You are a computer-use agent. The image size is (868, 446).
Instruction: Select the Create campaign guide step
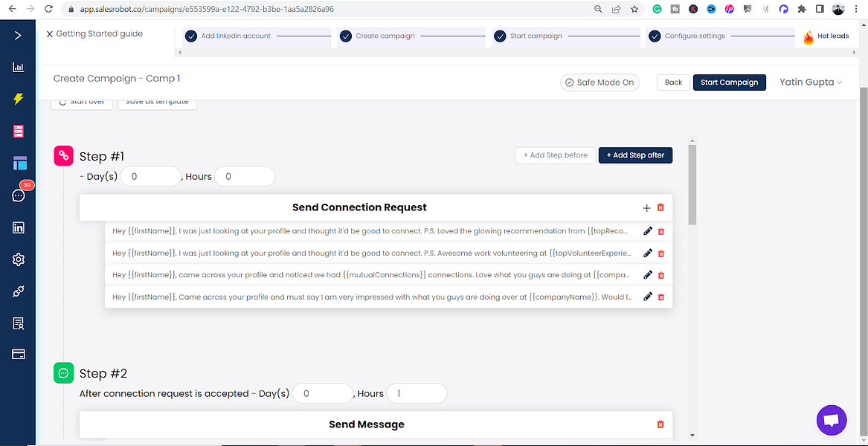point(385,36)
